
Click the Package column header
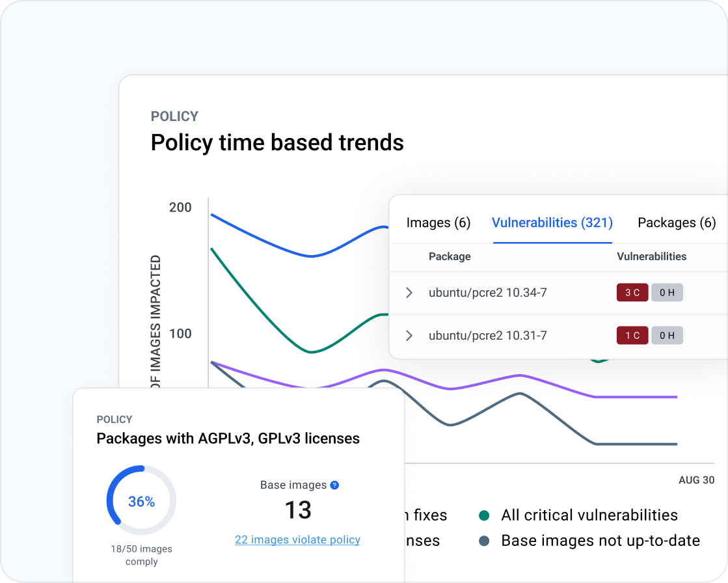pos(450,256)
